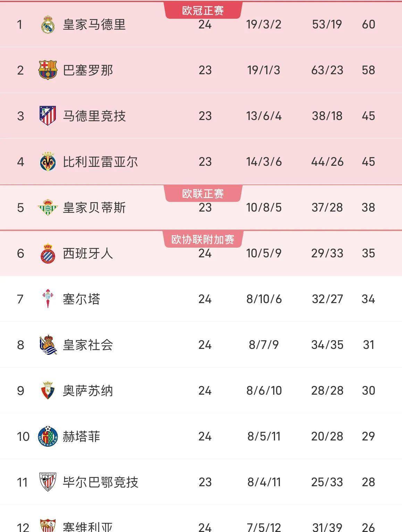Tap the Espanyol club crest
Image resolution: width=402 pixels, height=532 pixels.
coord(48,254)
